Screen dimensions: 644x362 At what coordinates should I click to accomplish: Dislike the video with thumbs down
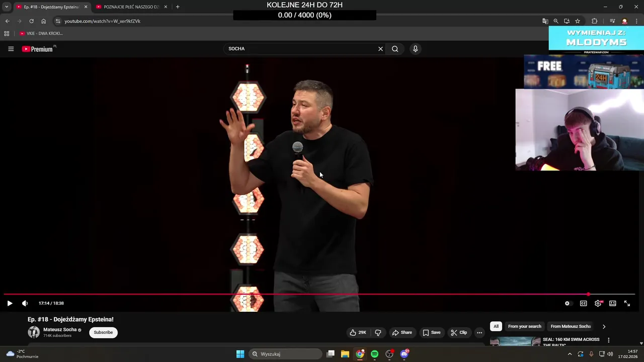pos(378,332)
